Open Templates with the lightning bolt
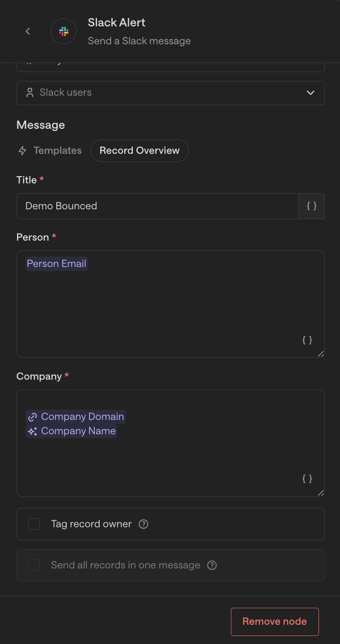Screen dimensions: 340x644 [50, 151]
